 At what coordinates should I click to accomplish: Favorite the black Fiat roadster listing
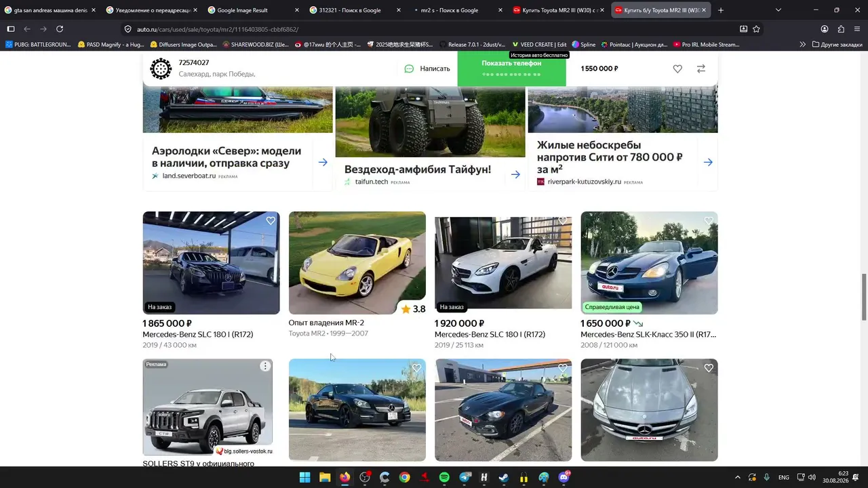click(x=563, y=368)
